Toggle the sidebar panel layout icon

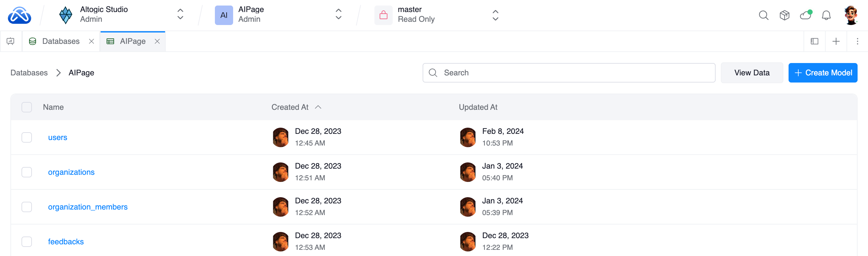coord(814,41)
